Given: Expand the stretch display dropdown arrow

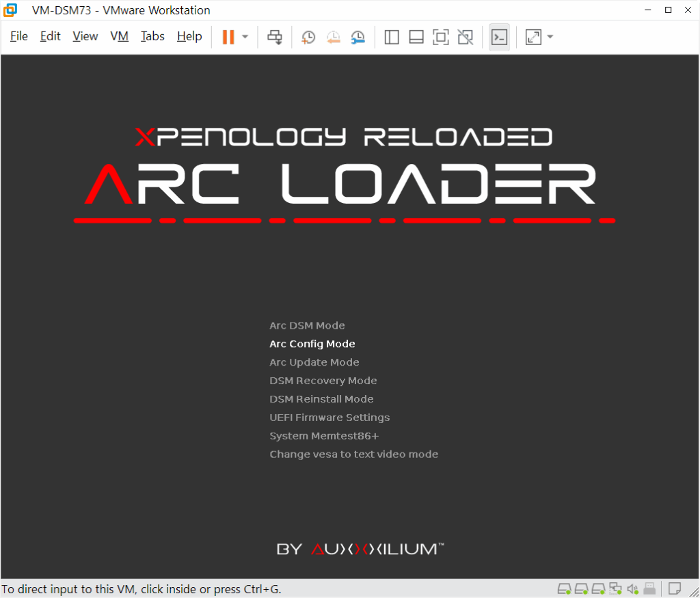Looking at the screenshot, I should point(550,37).
